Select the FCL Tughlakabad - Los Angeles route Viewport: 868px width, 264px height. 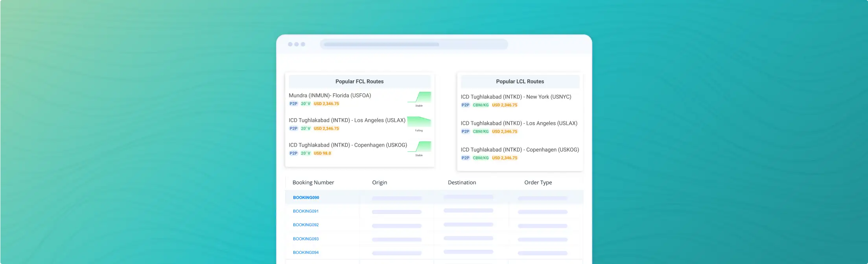347,120
